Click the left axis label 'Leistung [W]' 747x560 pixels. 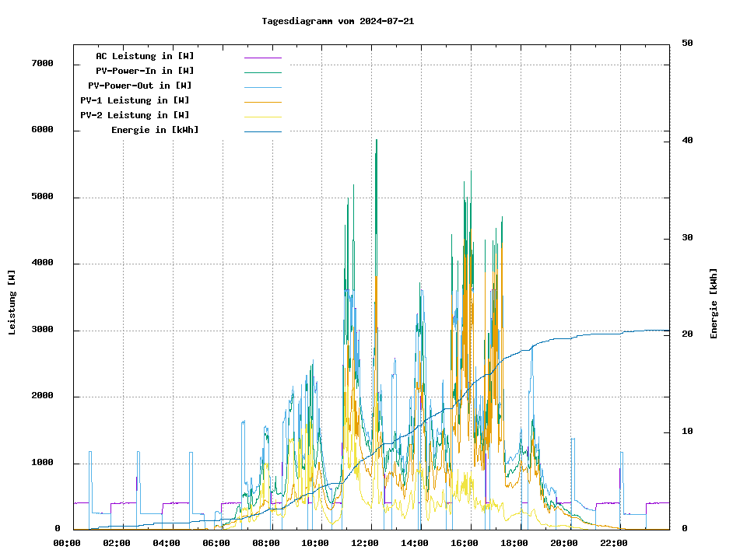(x=12, y=303)
